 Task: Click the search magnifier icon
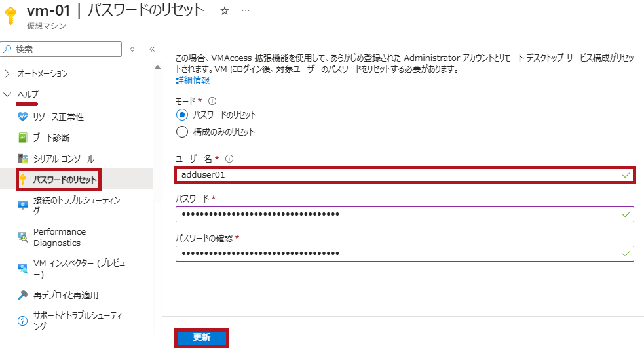point(7,49)
